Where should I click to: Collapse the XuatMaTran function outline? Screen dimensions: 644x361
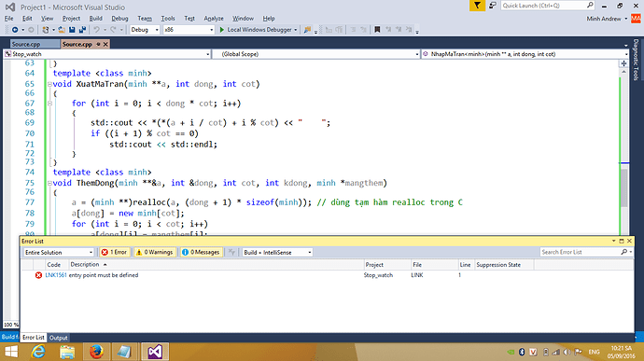pyautogui.click(x=49, y=84)
